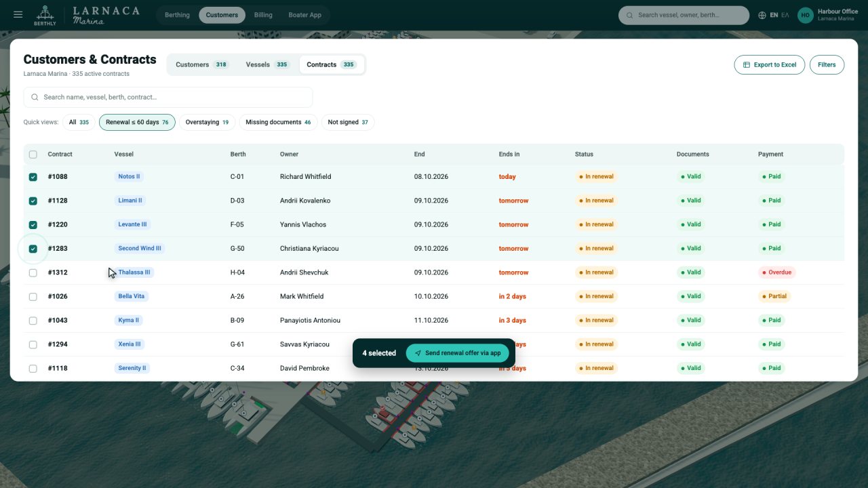Apply the Not signed quick view

pos(348,123)
